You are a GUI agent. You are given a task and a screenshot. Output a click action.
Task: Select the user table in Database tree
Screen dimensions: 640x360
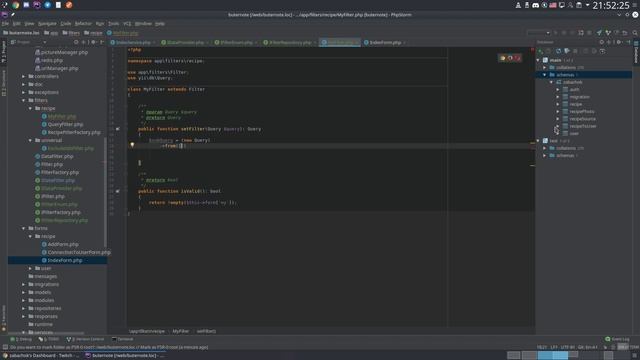574,133
